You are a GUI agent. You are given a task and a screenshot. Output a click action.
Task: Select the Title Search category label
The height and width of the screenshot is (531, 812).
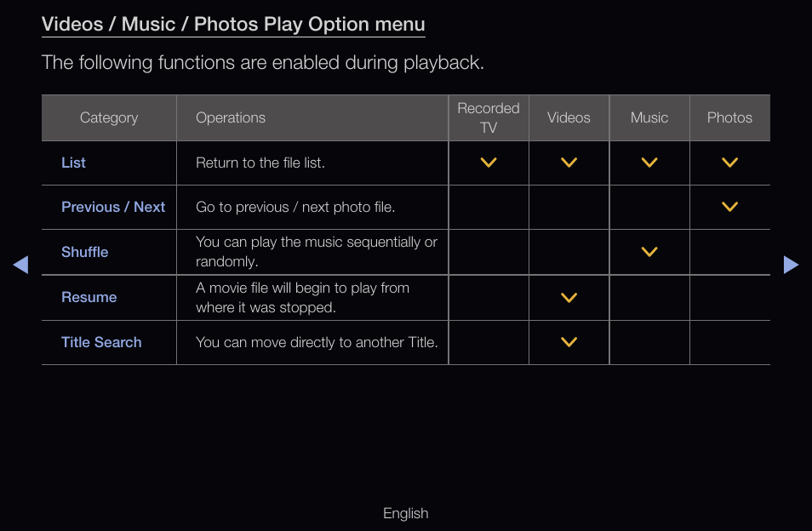[x=101, y=342]
